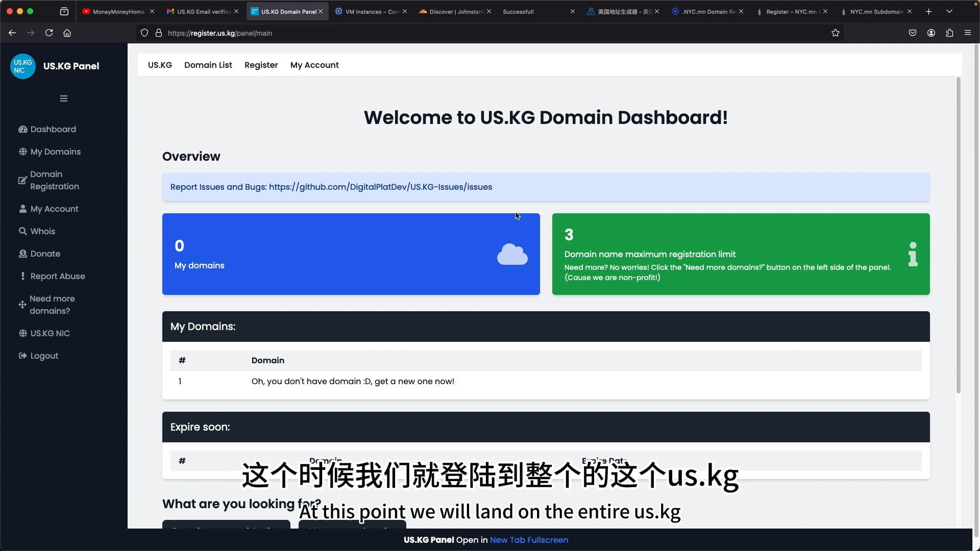Switch to the VM instances tab

[x=371, y=11]
